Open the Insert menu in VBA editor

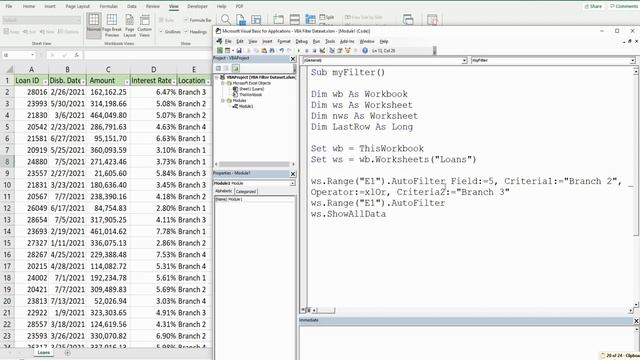point(267,41)
